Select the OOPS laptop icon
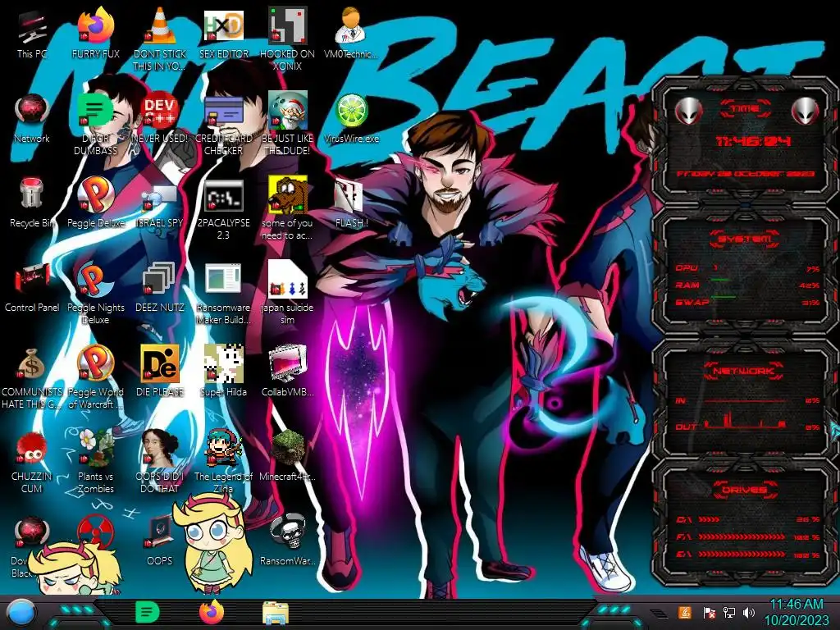Image resolution: width=840 pixels, height=630 pixels. coord(160,541)
